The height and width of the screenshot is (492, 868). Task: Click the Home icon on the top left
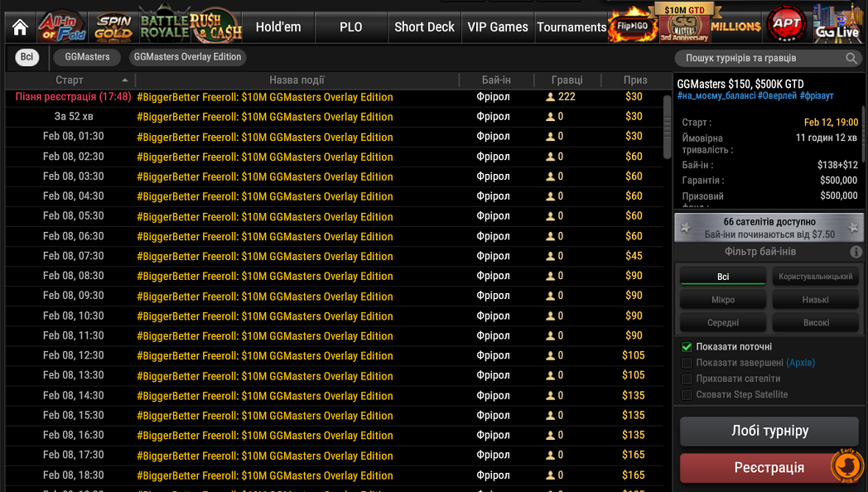point(18,25)
